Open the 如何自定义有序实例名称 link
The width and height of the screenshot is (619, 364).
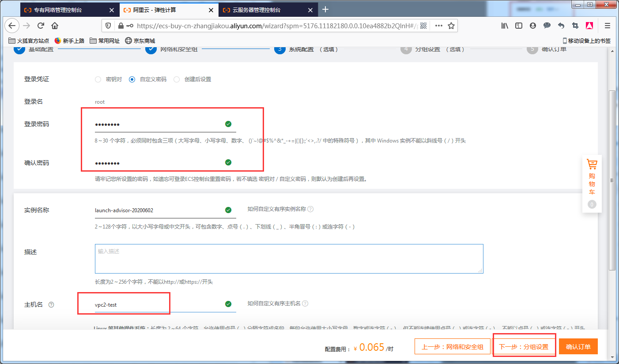[x=276, y=209]
